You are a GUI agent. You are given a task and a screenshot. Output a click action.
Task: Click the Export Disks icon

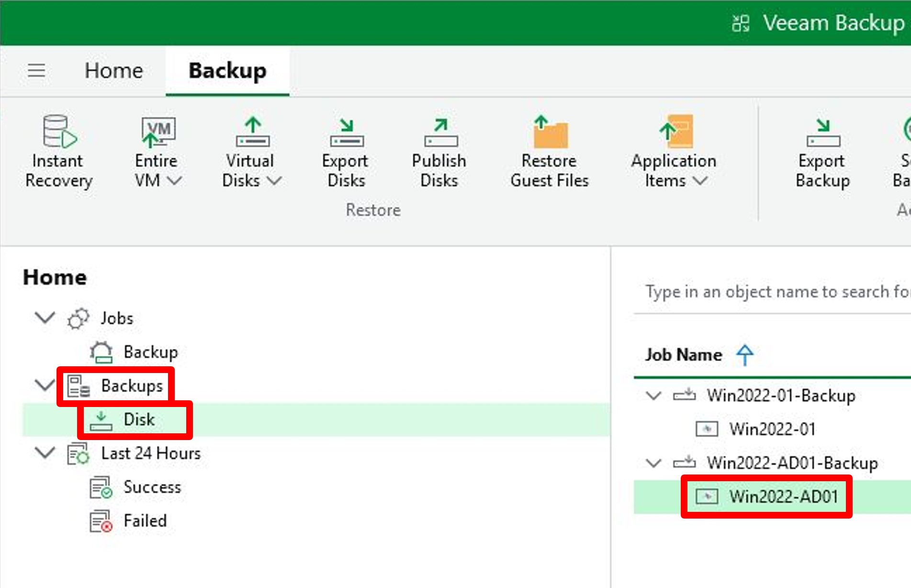point(346,132)
